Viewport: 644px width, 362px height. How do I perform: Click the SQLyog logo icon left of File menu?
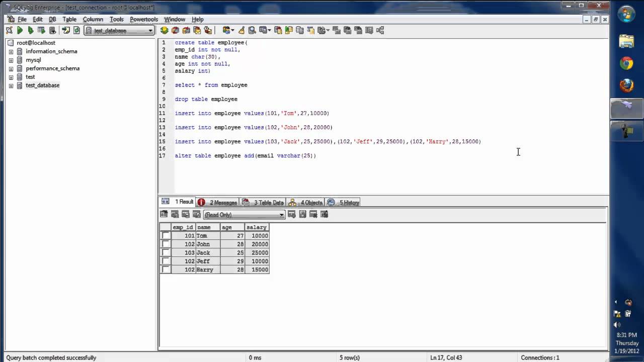pyautogui.click(x=11, y=19)
